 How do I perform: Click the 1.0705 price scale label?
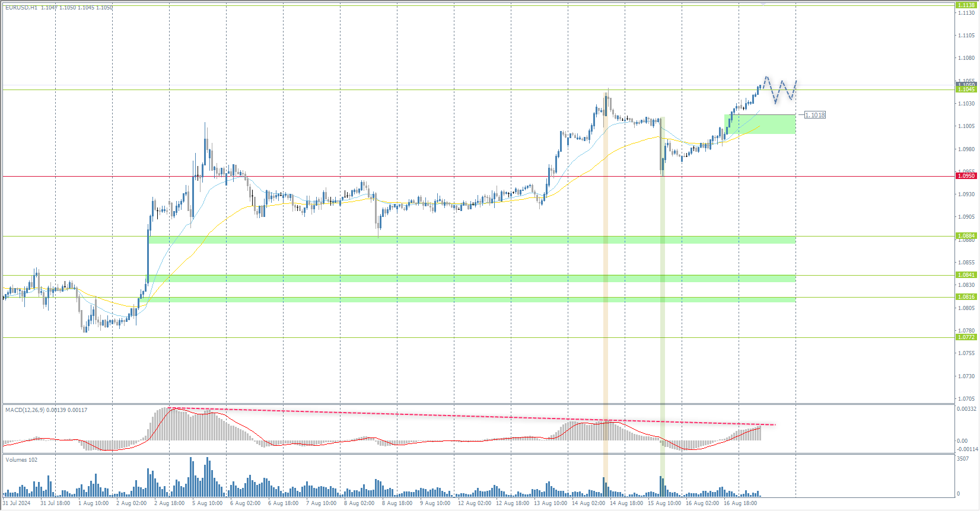(x=966, y=399)
